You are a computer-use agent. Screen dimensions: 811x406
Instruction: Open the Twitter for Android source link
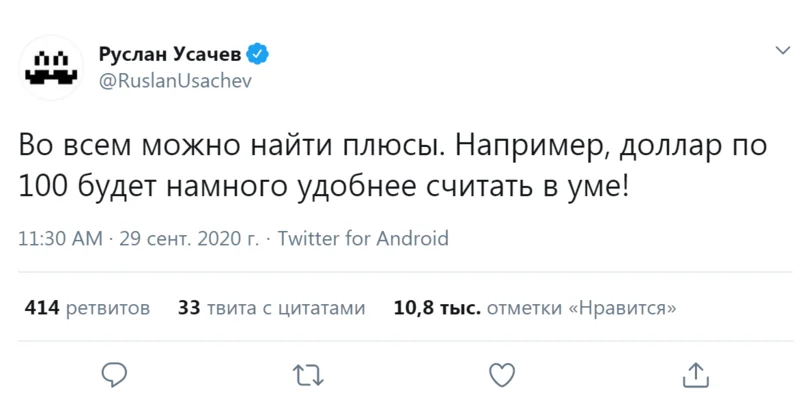[x=362, y=239]
